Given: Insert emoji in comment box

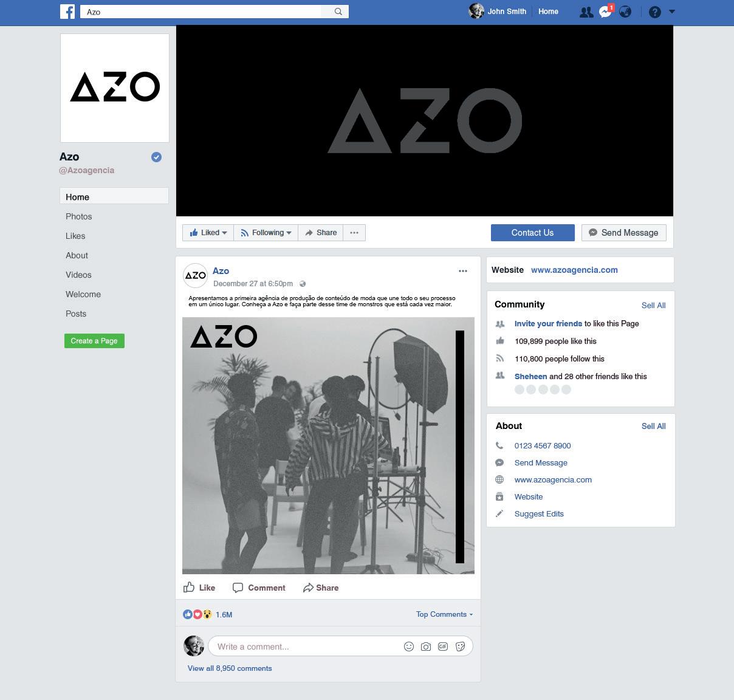Looking at the screenshot, I should [x=409, y=647].
